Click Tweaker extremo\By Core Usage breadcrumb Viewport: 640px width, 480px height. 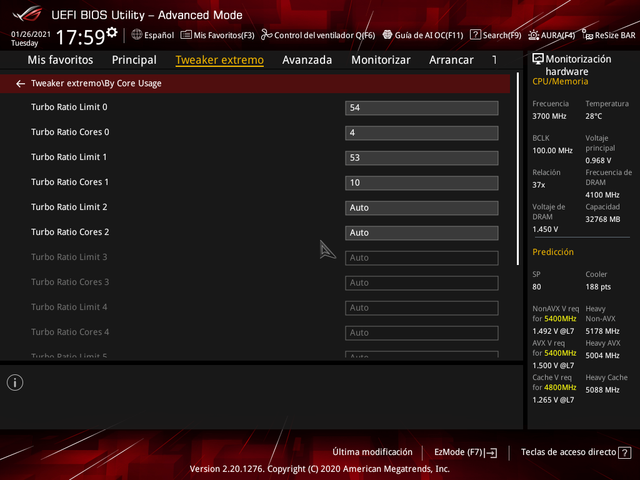[x=96, y=83]
